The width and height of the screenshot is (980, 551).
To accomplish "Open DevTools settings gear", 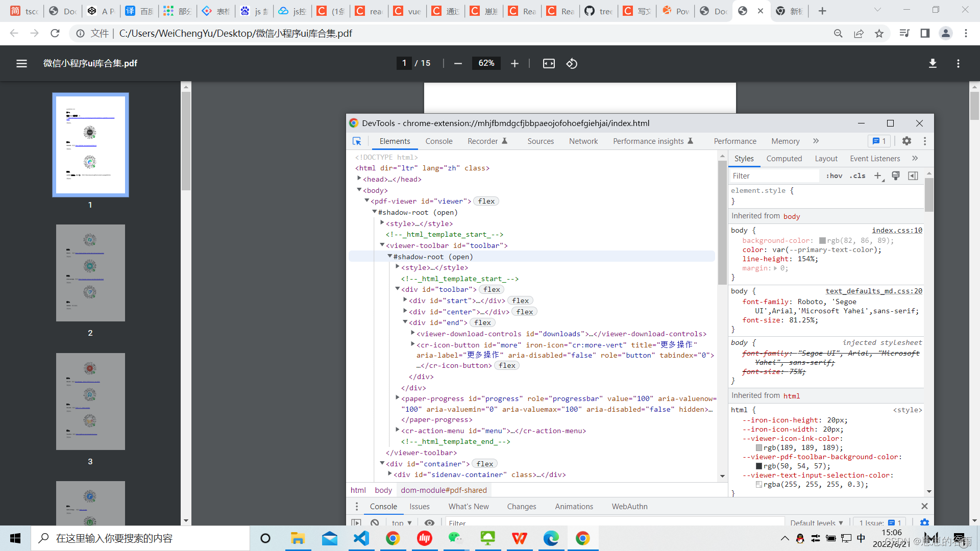I will pyautogui.click(x=906, y=141).
